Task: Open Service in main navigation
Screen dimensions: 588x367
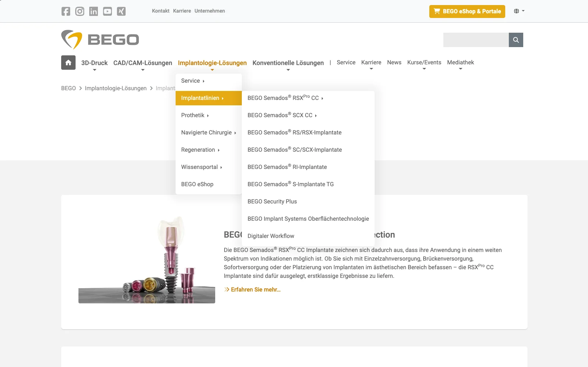Action: pyautogui.click(x=346, y=62)
